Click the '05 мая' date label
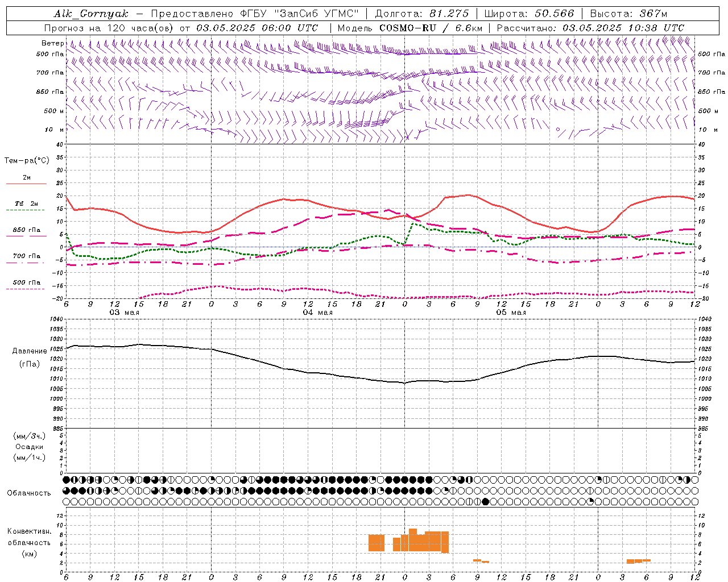This screenshot has height=582, width=728. (x=511, y=313)
